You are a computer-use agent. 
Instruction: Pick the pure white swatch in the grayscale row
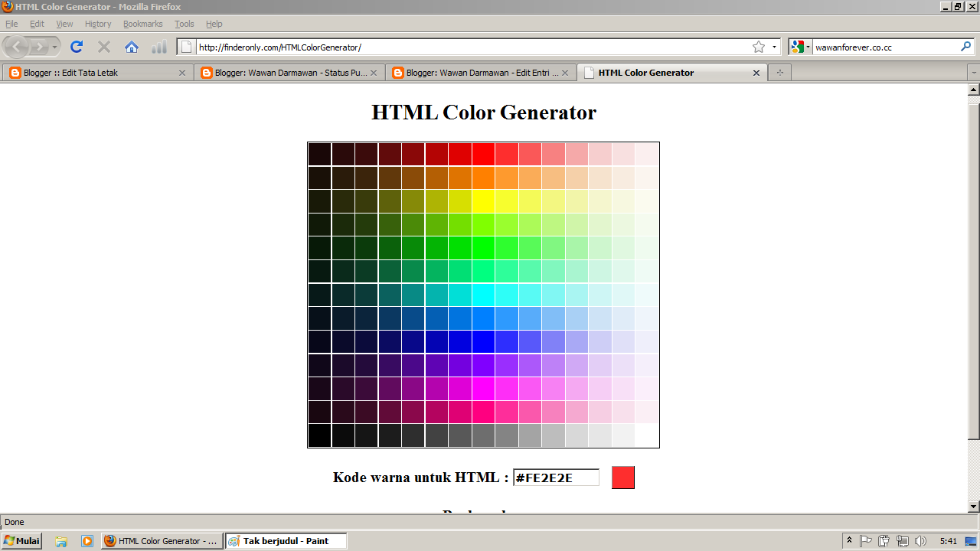(x=647, y=435)
